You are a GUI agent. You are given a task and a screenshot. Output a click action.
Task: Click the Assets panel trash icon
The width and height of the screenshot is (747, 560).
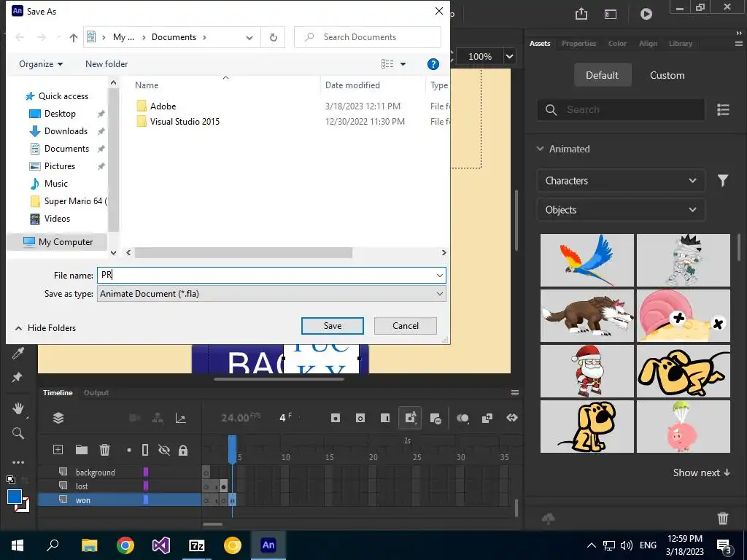tap(723, 518)
